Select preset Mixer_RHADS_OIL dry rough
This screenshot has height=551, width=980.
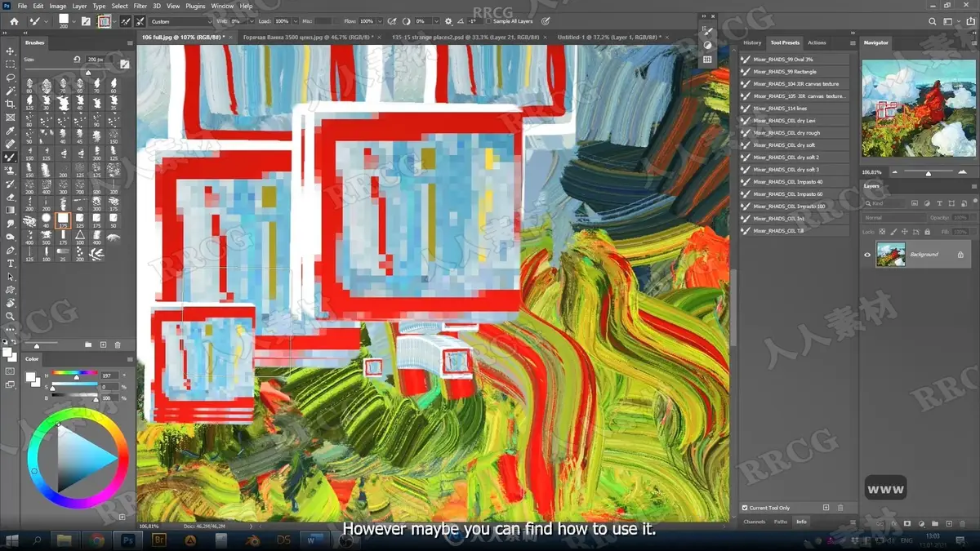point(795,133)
